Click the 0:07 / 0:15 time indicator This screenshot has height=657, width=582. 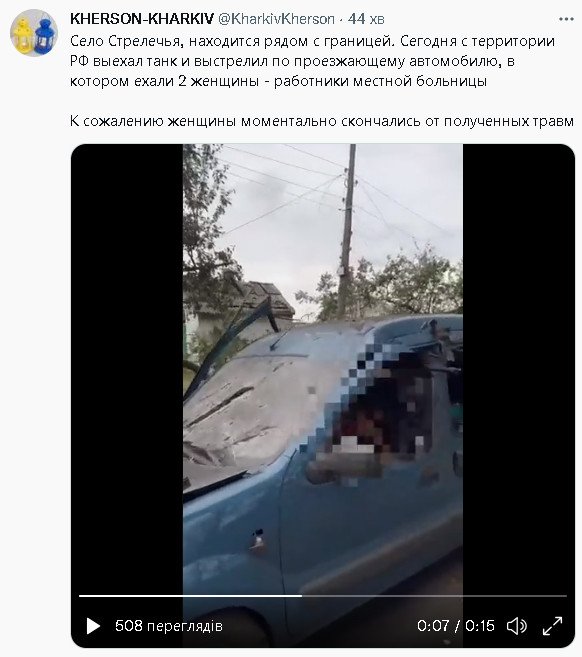click(x=455, y=626)
